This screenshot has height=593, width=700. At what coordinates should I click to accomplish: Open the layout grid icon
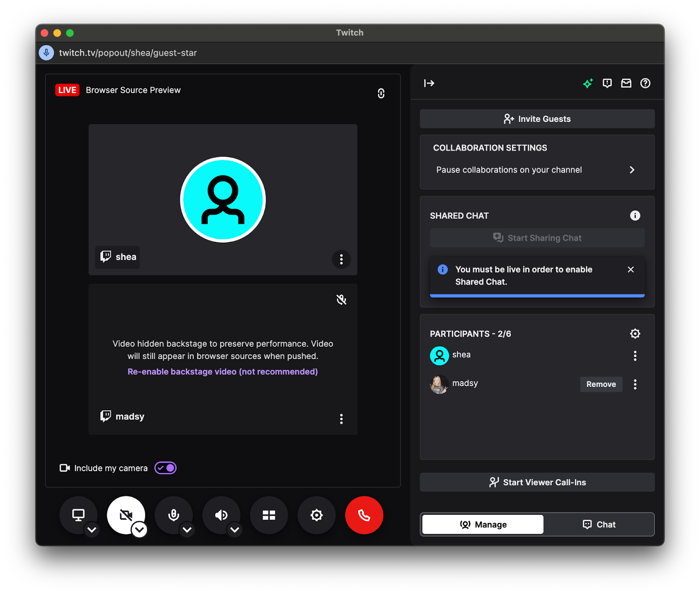(269, 515)
